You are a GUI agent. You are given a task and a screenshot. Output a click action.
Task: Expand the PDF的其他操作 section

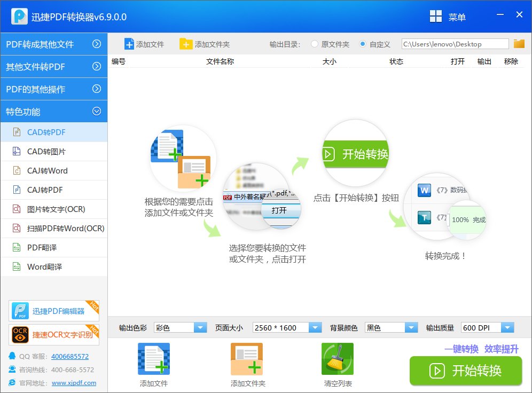pyautogui.click(x=54, y=89)
